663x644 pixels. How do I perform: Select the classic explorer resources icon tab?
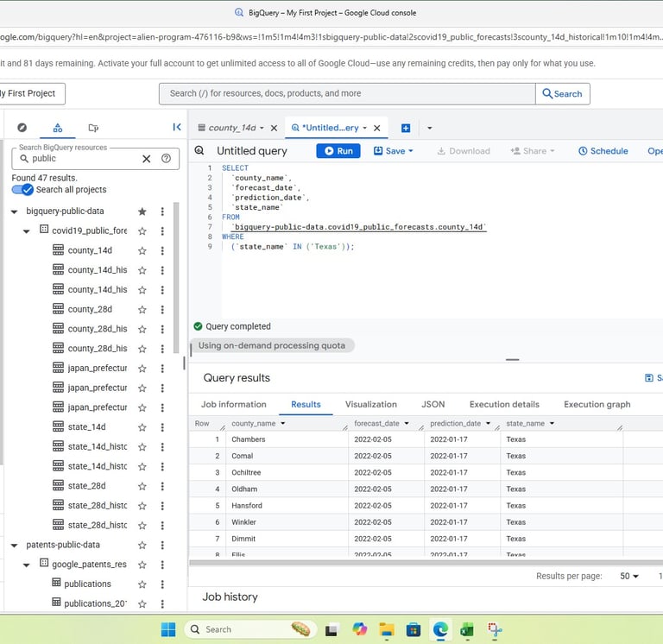[x=58, y=127]
